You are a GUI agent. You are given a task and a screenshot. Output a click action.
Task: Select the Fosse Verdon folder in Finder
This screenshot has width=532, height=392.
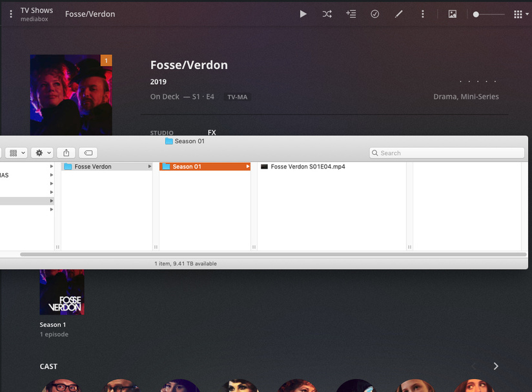(107, 167)
